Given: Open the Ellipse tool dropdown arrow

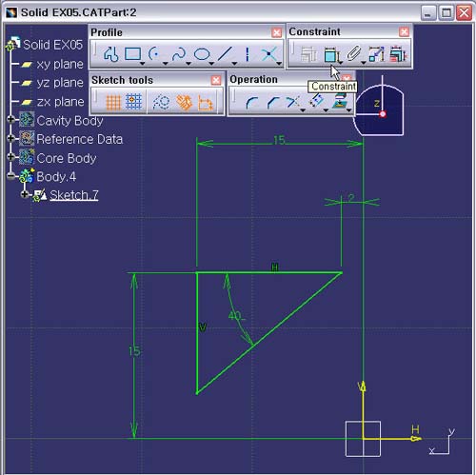Looking at the screenshot, I should click(211, 64).
